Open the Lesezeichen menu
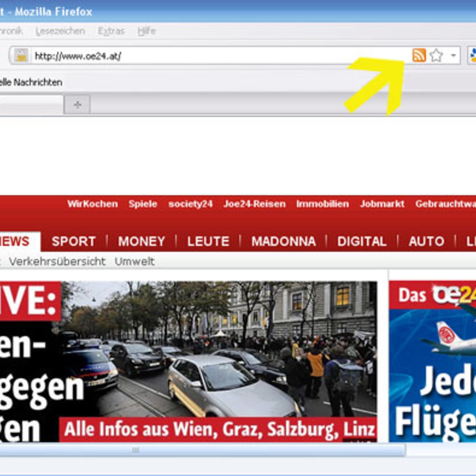This screenshot has width=476, height=476. 60,31
